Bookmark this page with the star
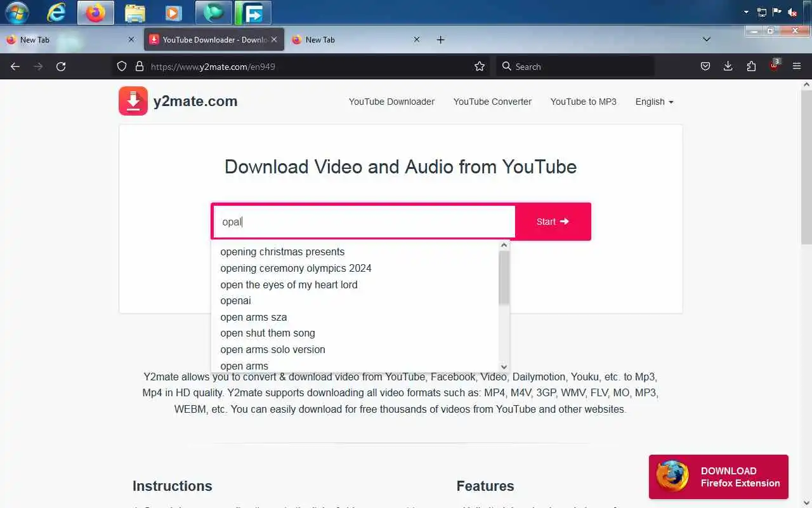812x508 pixels. pyautogui.click(x=480, y=66)
